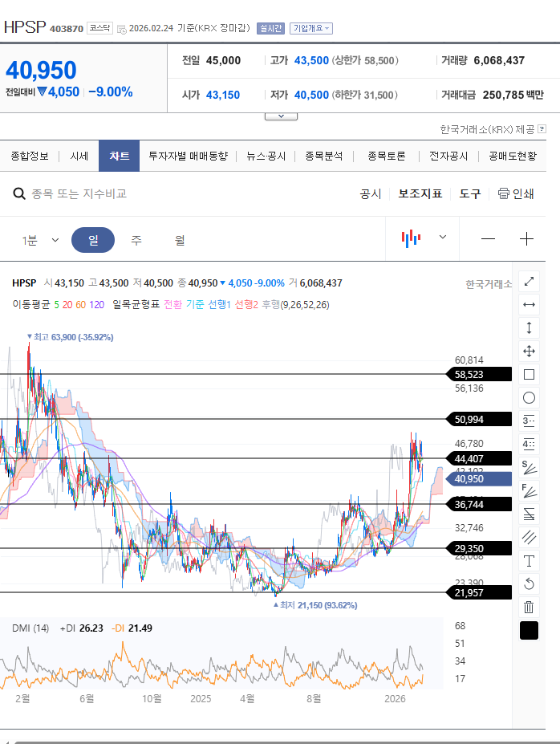Select the crosshair line tool
The height and width of the screenshot is (744, 560).
(529, 351)
